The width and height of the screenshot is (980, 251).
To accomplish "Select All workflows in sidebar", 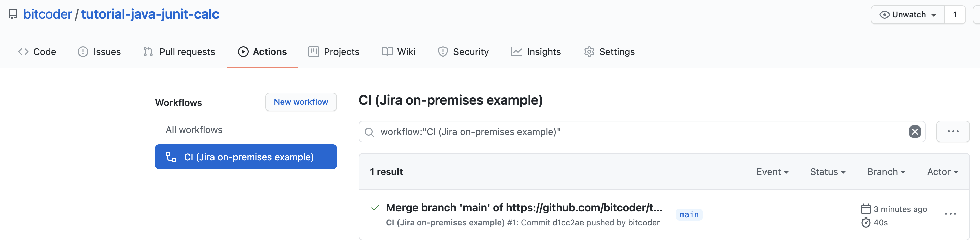I will (194, 130).
